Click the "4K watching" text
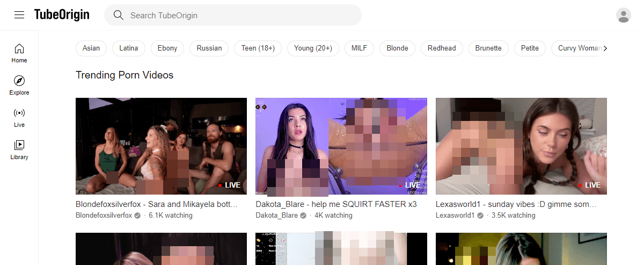644x265 pixels. coord(333,216)
